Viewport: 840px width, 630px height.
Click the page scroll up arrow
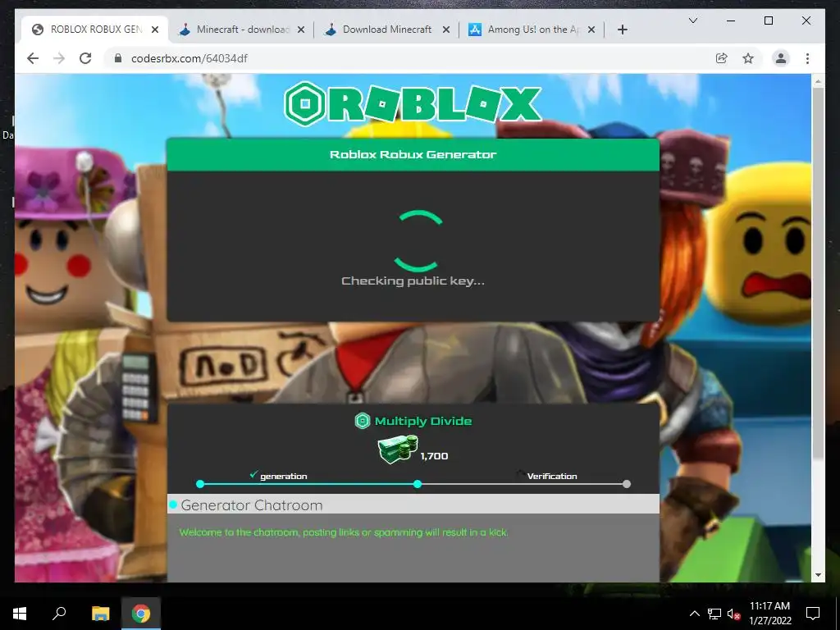click(x=818, y=81)
